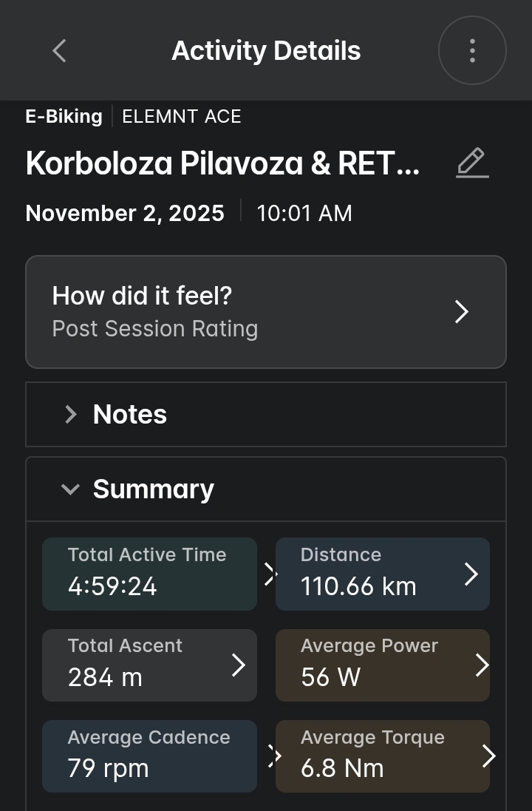
Task: Tap the Average Torque tile arrow
Action: (x=488, y=756)
